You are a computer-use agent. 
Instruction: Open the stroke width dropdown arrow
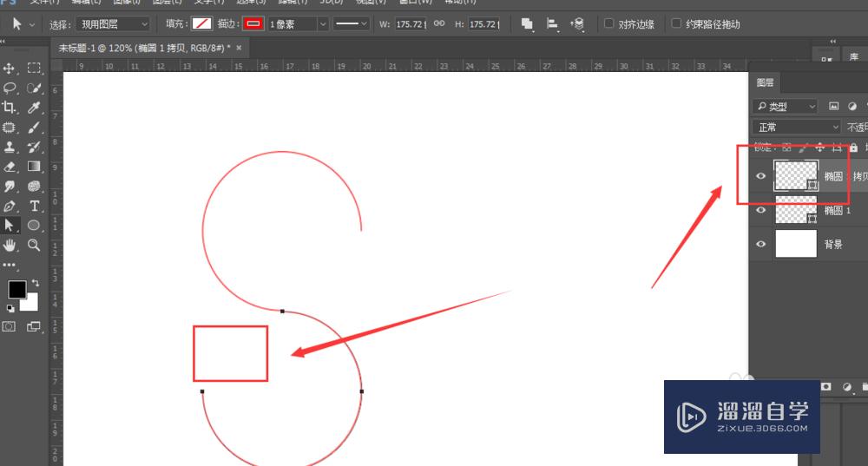(323, 23)
